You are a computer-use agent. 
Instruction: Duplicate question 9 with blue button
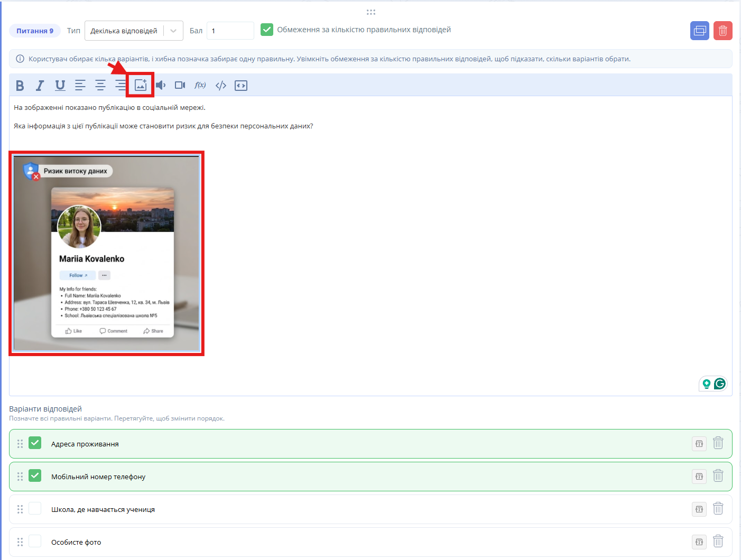tap(700, 31)
